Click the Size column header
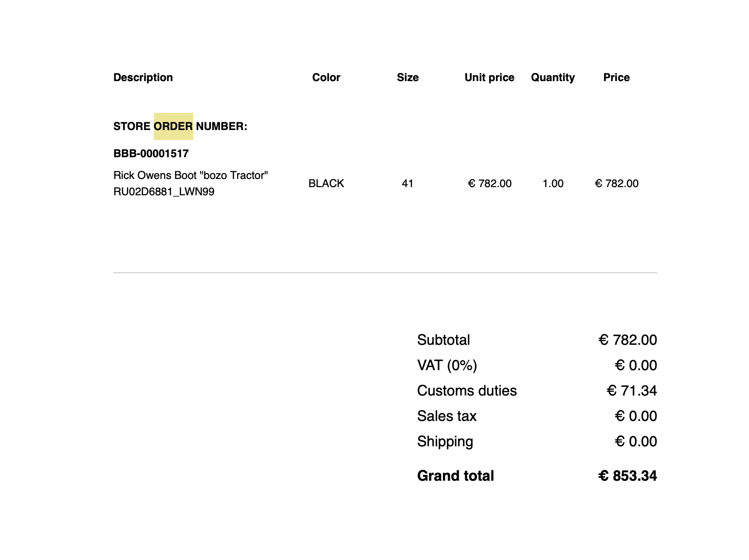749x560 pixels. point(408,77)
